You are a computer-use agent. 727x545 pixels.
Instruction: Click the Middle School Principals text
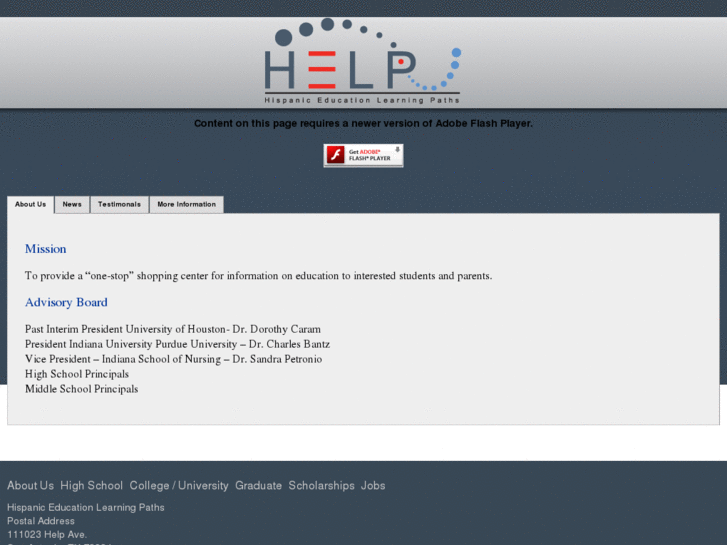82,389
